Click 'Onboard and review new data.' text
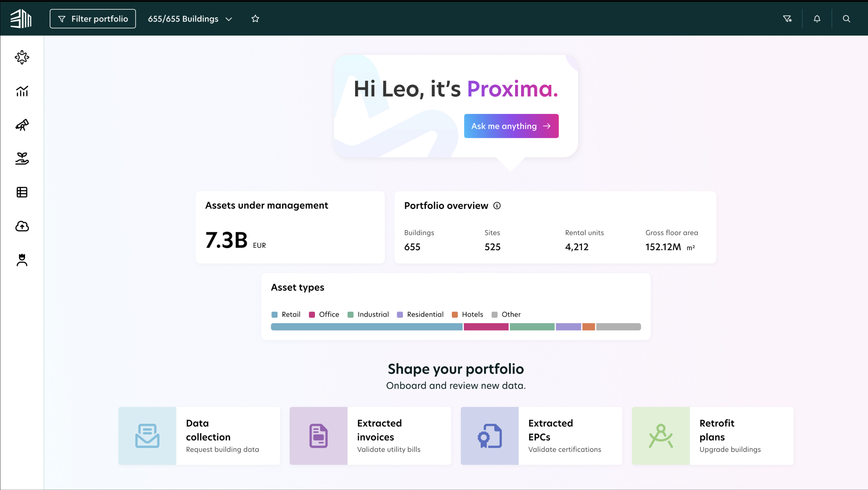Viewport: 868px width, 490px height. [x=456, y=385]
